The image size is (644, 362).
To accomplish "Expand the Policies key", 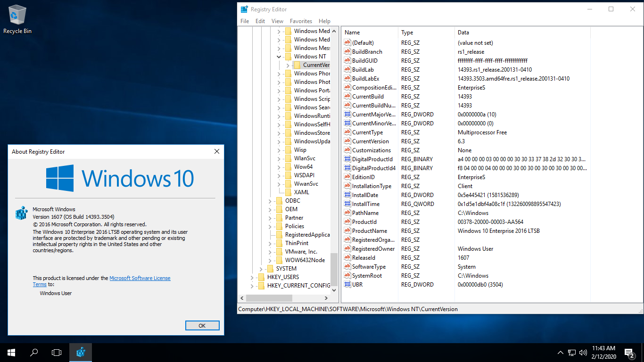I will [x=270, y=226].
